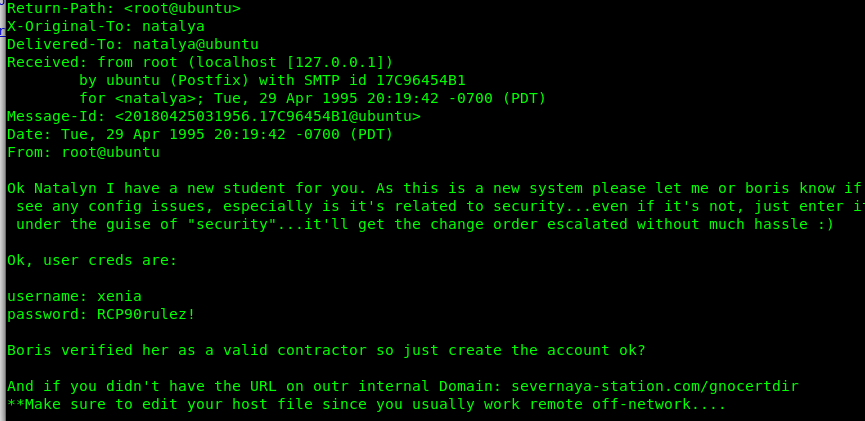
Task: Click the From: root@ubuntu line
Action: 83,152
